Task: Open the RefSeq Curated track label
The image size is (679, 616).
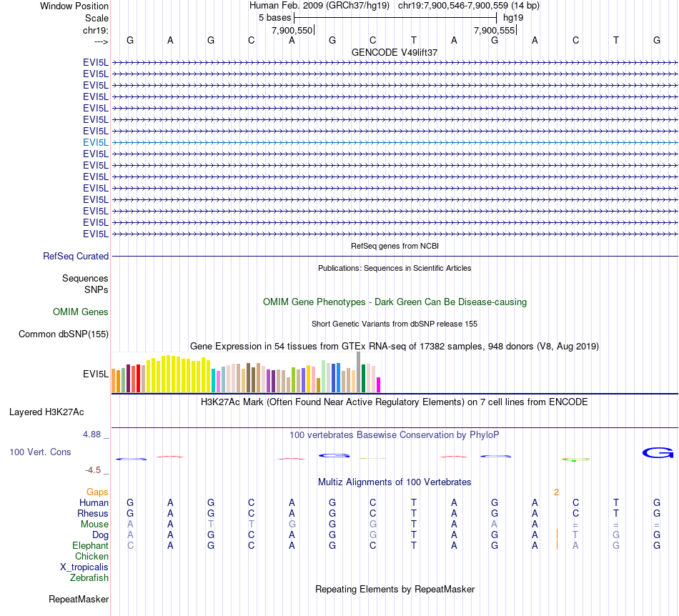Action: click(76, 257)
